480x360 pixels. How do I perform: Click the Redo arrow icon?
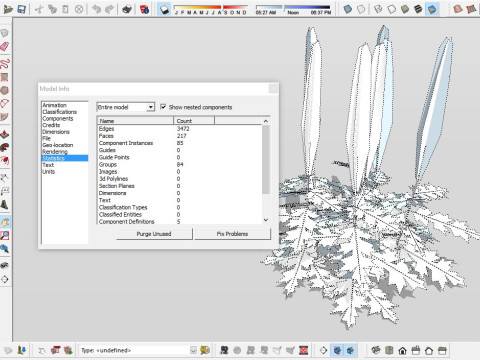click(109, 9)
